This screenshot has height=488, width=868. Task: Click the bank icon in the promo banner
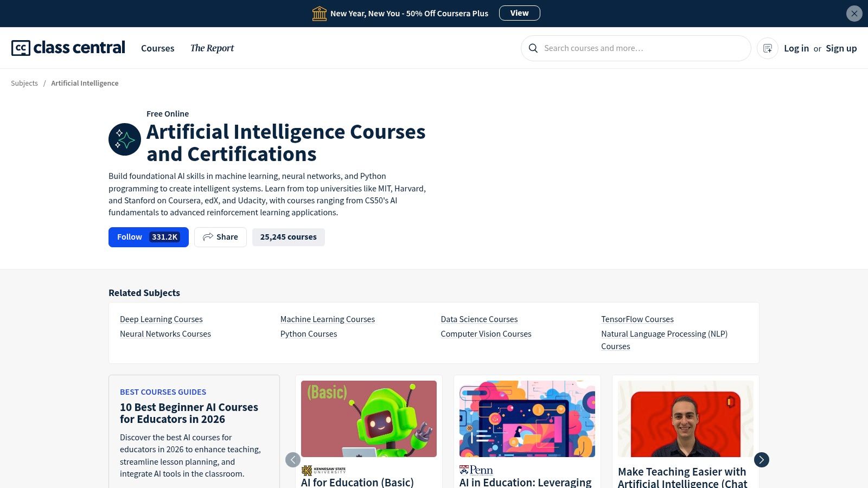click(x=320, y=13)
